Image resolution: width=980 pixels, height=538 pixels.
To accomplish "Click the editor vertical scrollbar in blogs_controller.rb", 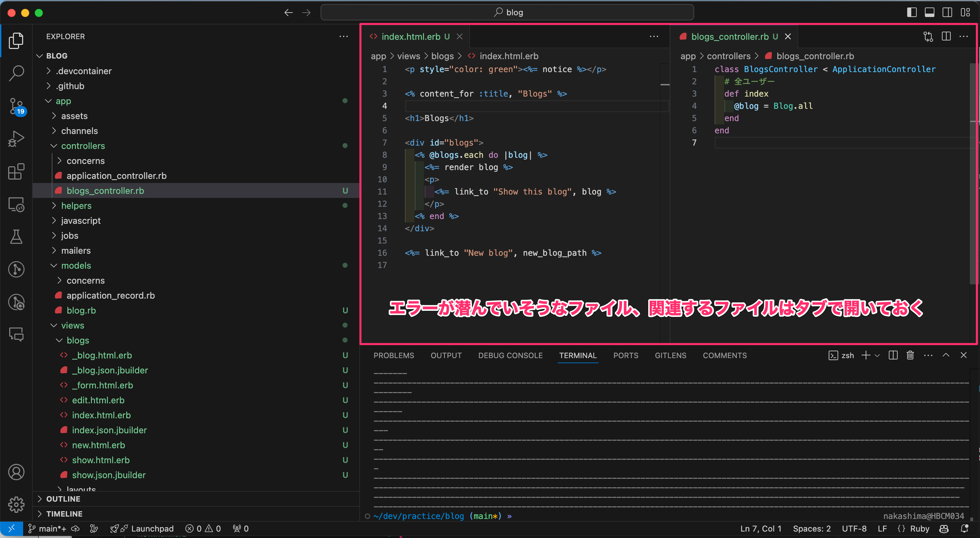I will pos(973,171).
